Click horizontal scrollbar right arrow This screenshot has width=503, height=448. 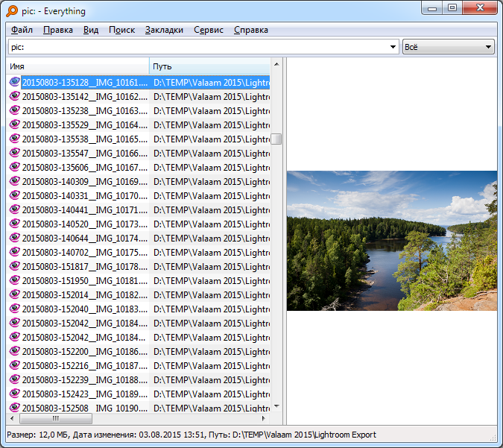264,418
